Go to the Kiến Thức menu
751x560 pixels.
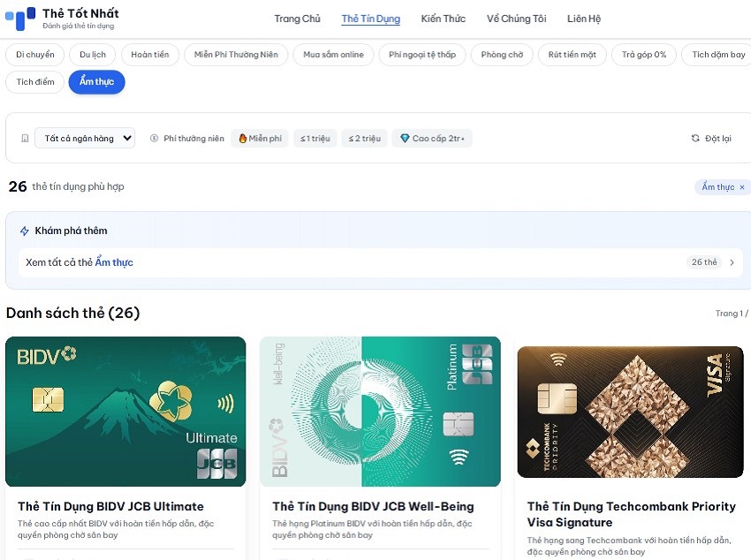point(443,19)
